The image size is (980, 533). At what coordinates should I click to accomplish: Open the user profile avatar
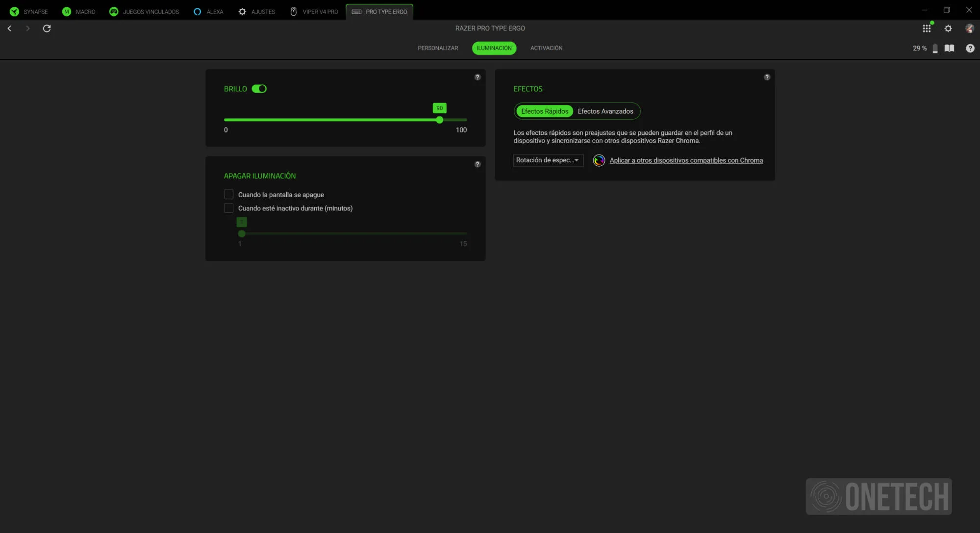969,28
